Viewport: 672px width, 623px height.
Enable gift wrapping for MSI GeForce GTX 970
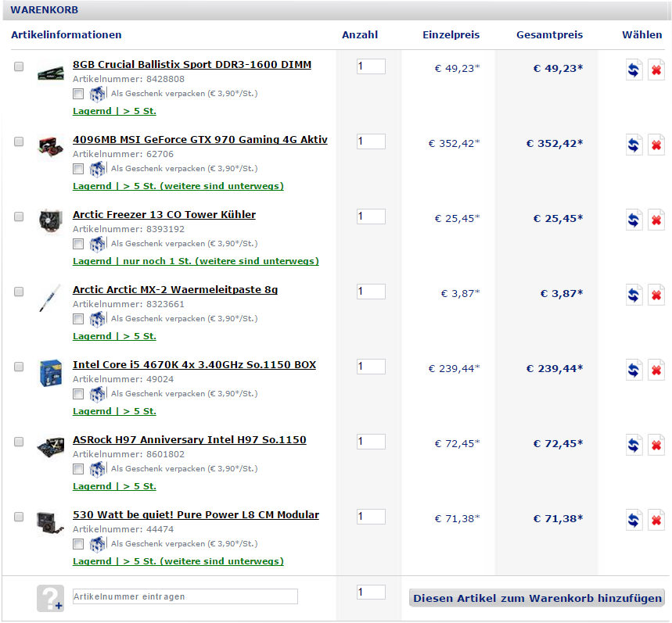pyautogui.click(x=78, y=169)
